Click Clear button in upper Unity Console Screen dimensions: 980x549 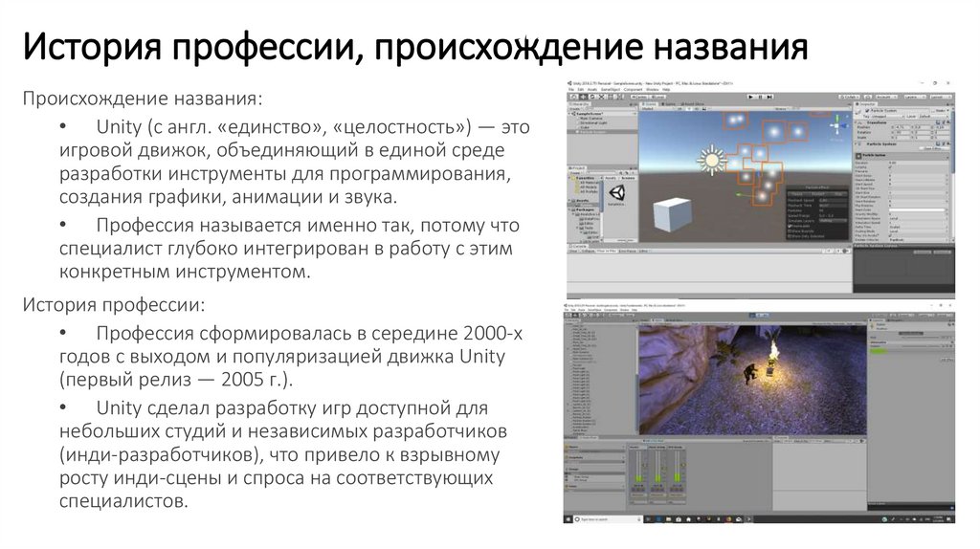(573, 252)
